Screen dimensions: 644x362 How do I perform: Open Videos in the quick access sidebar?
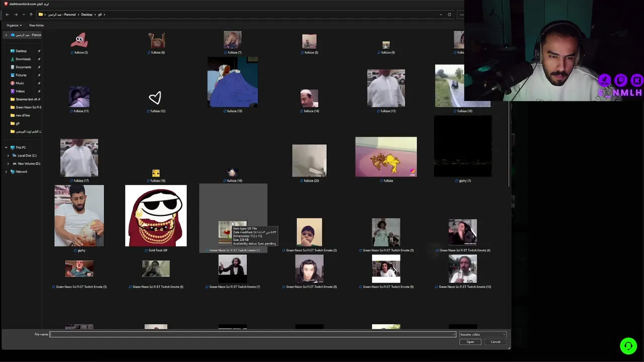(x=20, y=91)
